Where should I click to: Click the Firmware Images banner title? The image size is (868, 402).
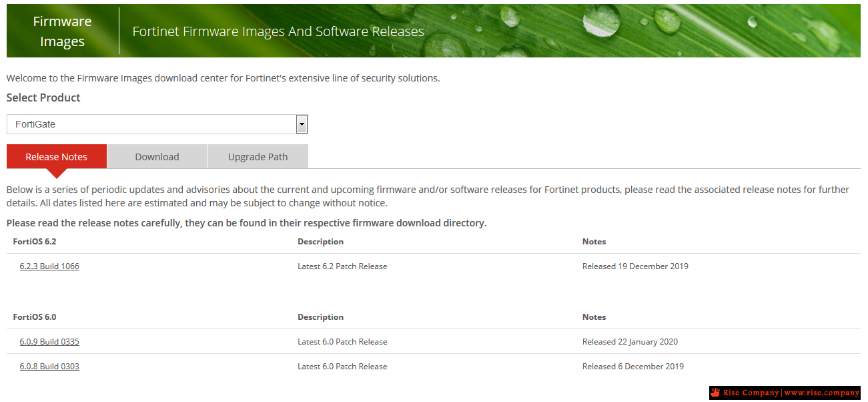point(62,31)
